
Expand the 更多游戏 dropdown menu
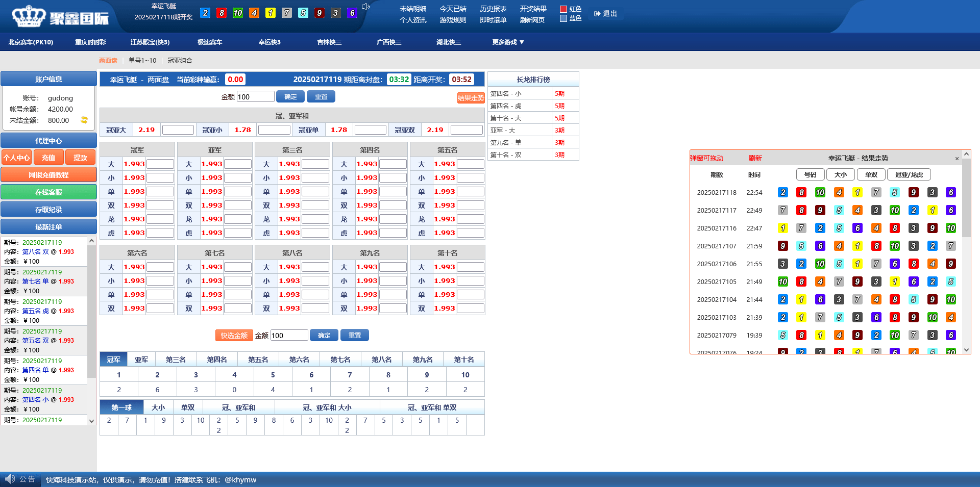coord(508,42)
